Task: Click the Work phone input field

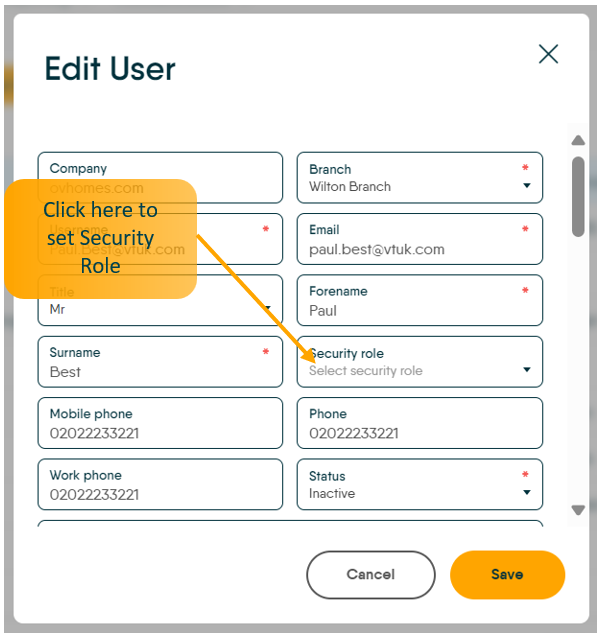Action: pyautogui.click(x=160, y=485)
